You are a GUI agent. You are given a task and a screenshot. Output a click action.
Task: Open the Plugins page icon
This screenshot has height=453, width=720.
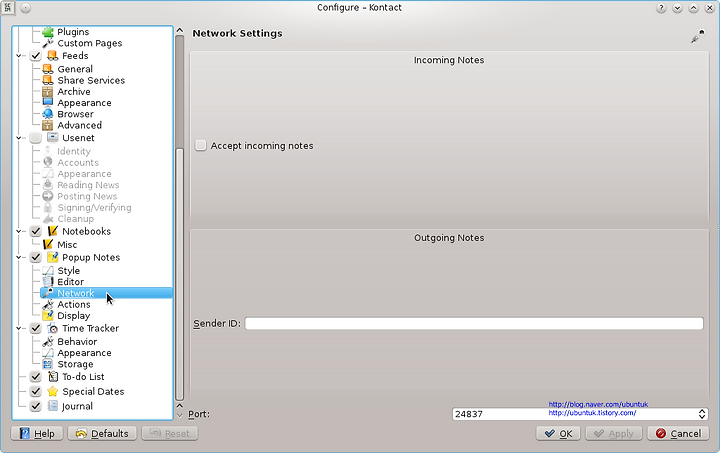click(x=48, y=32)
